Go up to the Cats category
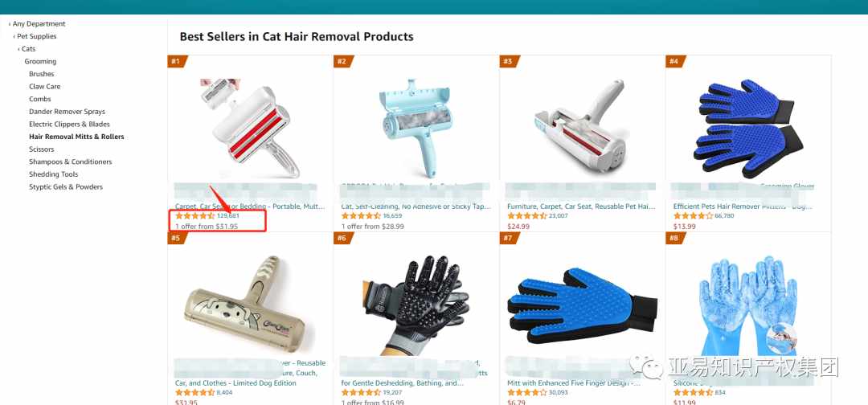 coord(28,49)
